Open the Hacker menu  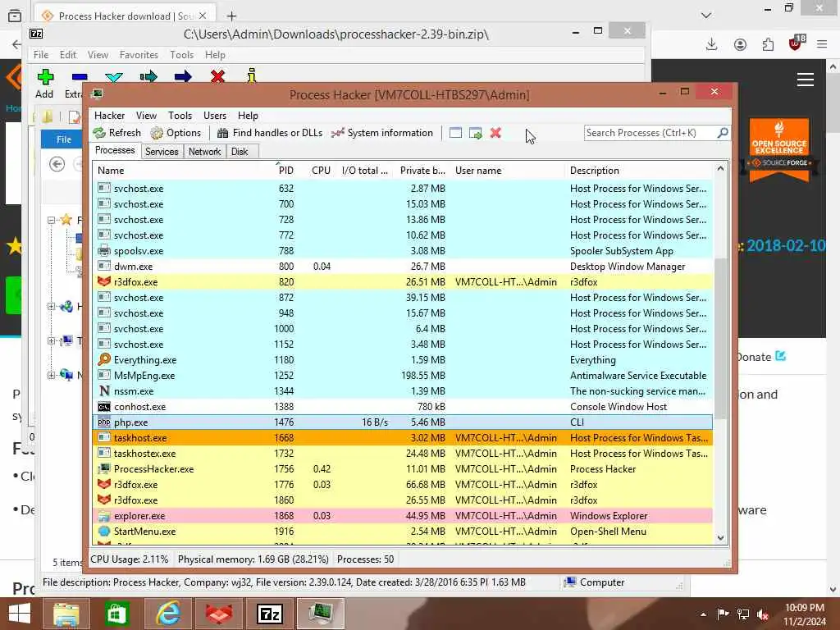pyautogui.click(x=109, y=116)
